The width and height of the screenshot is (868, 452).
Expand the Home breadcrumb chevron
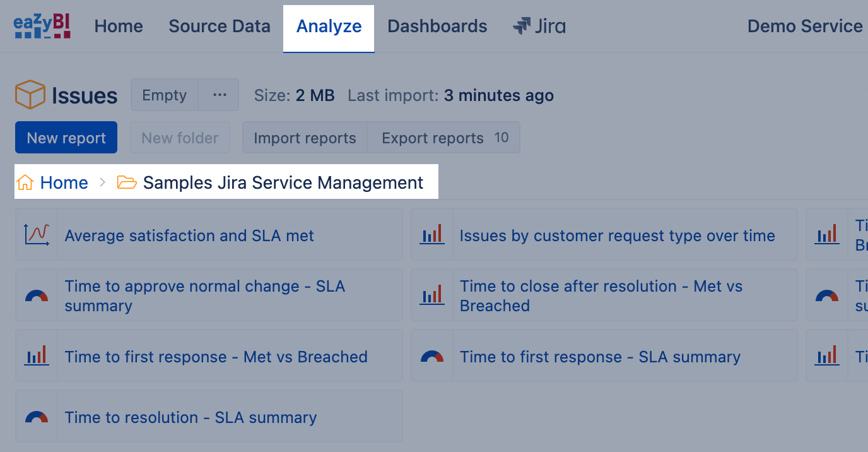pos(102,182)
